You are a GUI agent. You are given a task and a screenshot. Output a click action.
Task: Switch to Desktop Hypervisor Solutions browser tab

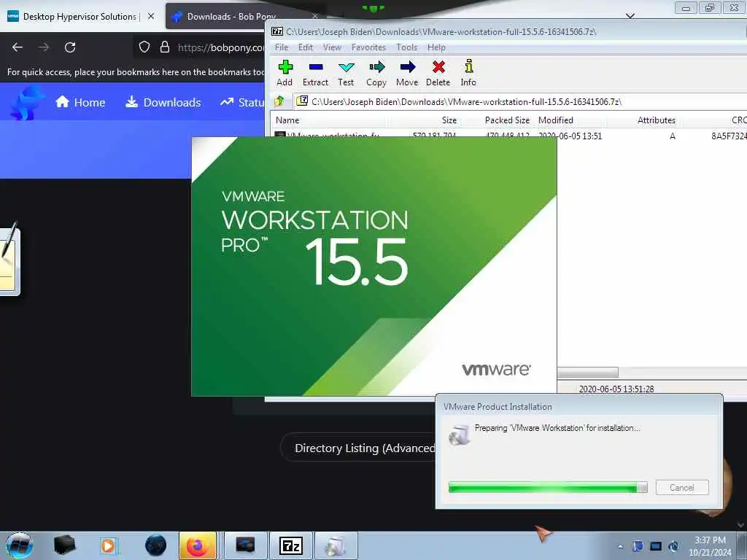tap(79, 16)
